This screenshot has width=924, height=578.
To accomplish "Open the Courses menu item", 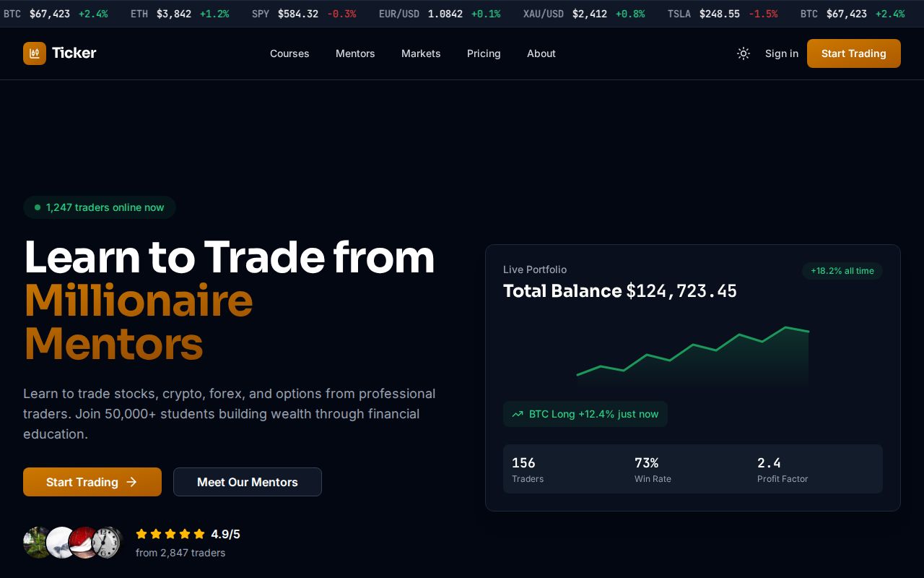I will click(x=289, y=53).
